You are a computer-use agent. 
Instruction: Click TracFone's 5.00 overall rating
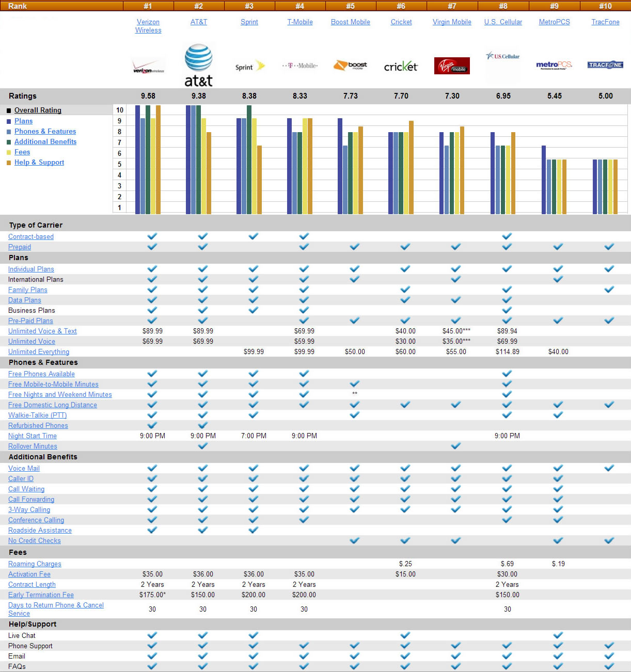tap(606, 96)
